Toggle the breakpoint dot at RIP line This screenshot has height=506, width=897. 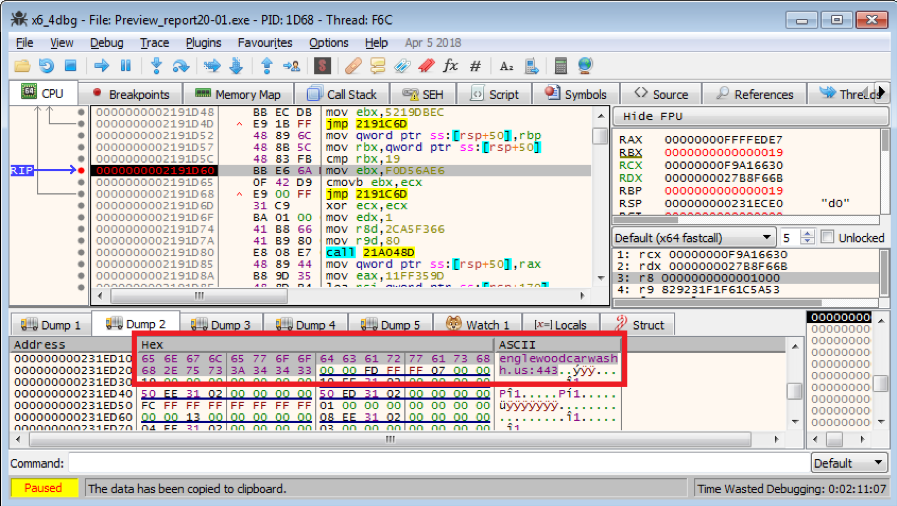point(82,171)
